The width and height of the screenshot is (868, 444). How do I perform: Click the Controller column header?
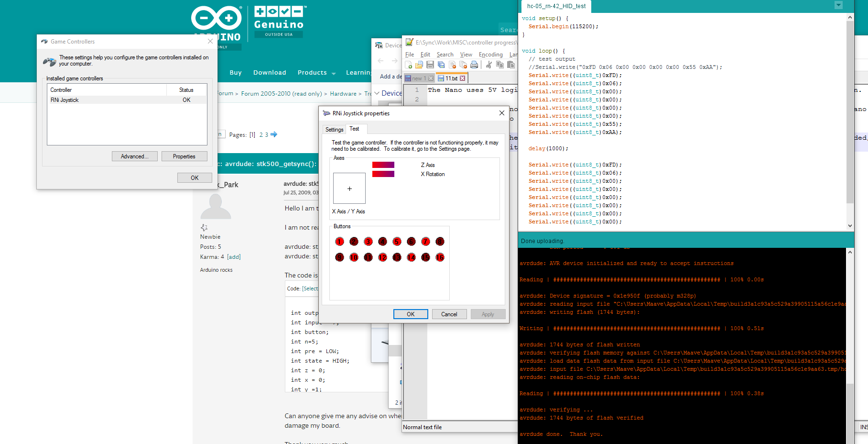tap(107, 90)
